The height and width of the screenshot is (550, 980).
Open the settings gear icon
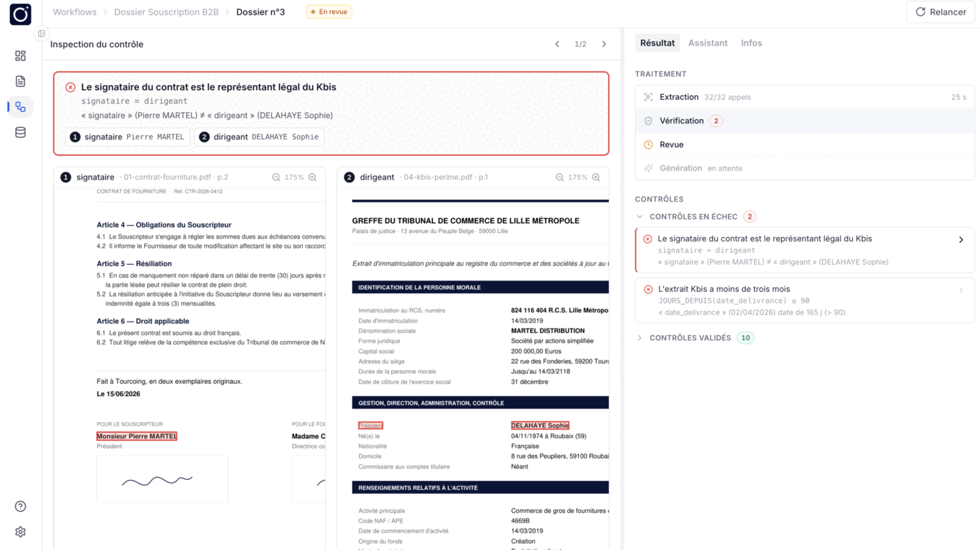(20, 532)
